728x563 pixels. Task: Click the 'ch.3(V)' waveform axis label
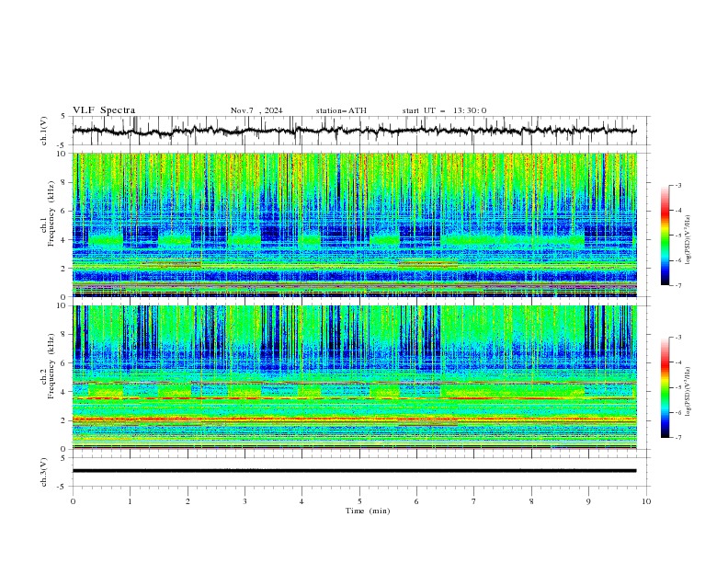(44, 472)
